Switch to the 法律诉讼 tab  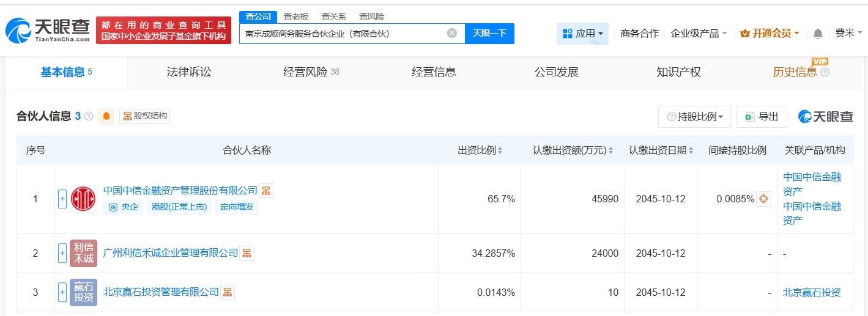[x=189, y=72]
